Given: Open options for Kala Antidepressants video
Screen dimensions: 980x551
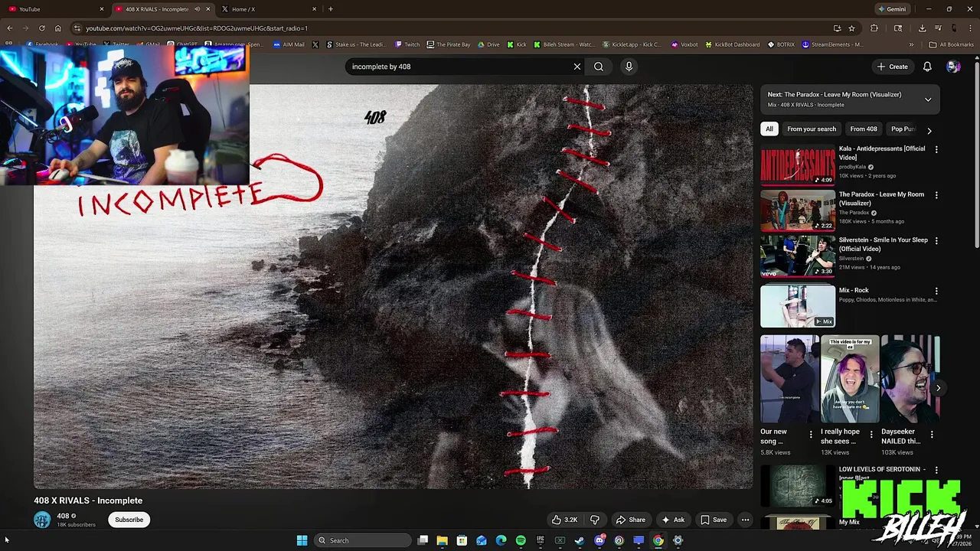Looking at the screenshot, I should coord(936,150).
